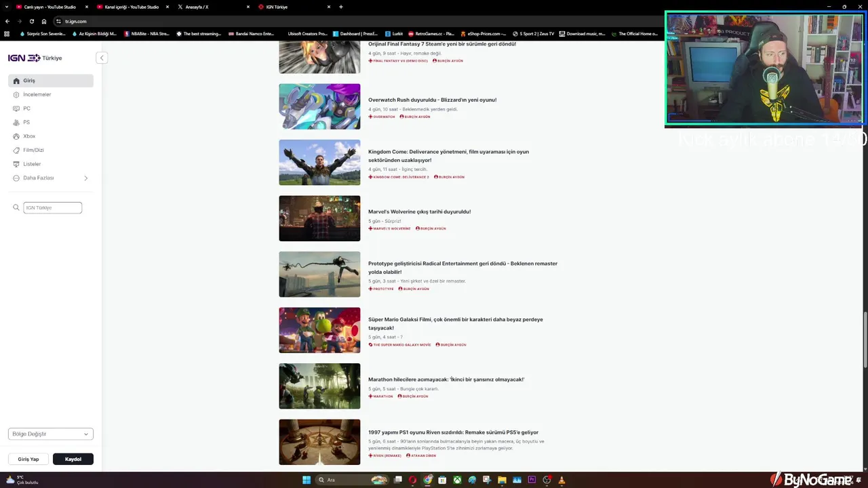The image size is (868, 488).
Task: Open Listeler in the sidebar
Action: (x=51, y=164)
